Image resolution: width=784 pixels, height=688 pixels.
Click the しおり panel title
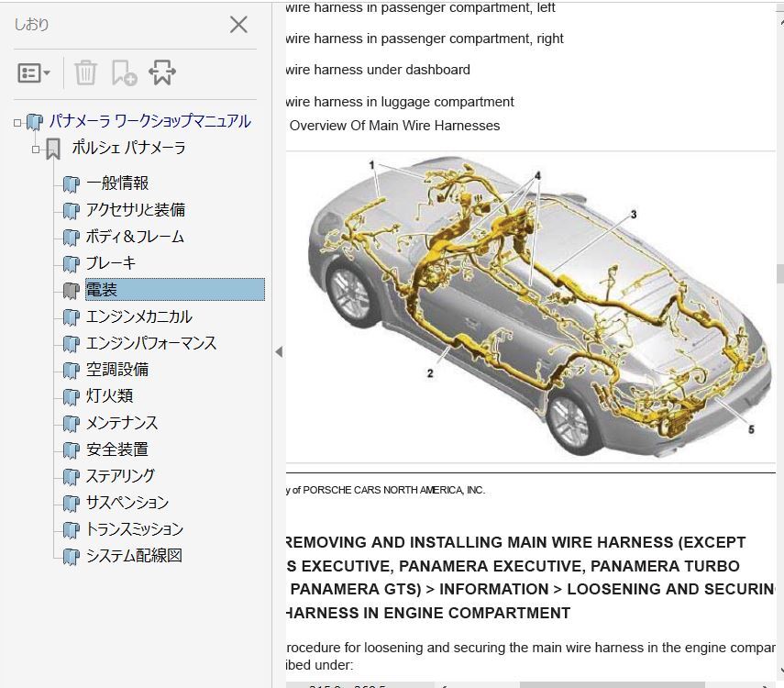[x=31, y=24]
